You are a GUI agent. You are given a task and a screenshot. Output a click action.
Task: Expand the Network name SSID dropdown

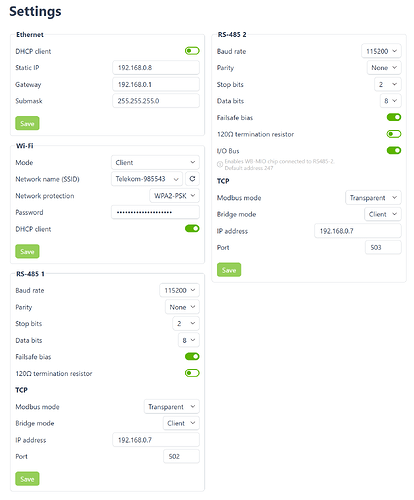click(147, 179)
